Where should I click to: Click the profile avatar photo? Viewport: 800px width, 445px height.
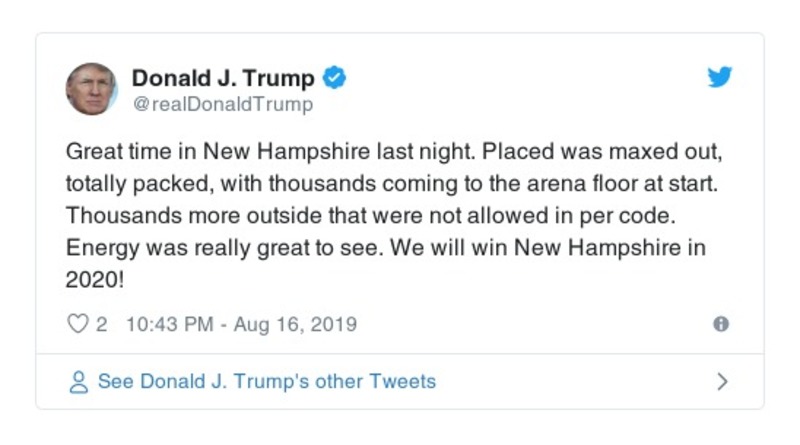[x=92, y=89]
